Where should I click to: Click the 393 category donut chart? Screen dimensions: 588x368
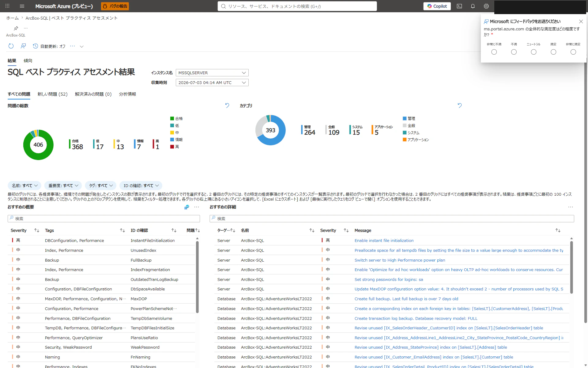pos(270,130)
